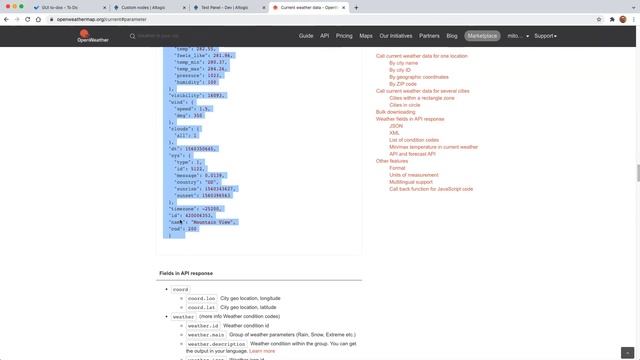
Task: Open Partners in the navigation bar
Action: coord(429,36)
